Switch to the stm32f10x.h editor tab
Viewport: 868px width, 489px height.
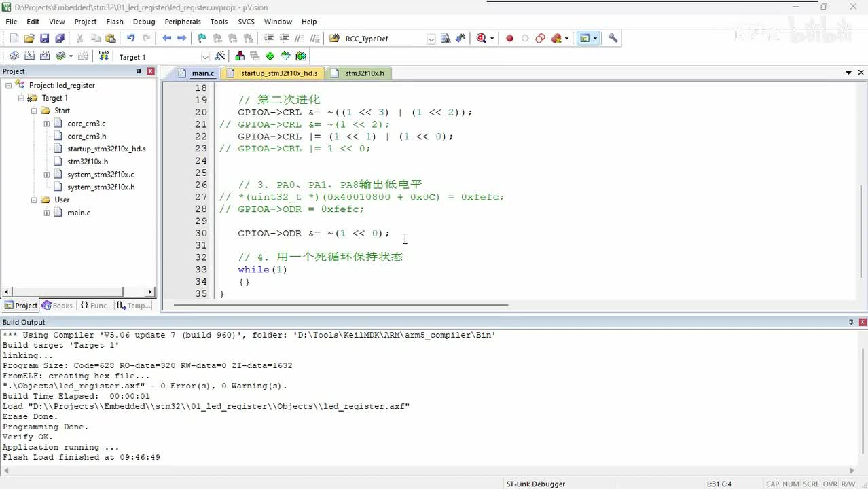pos(359,73)
